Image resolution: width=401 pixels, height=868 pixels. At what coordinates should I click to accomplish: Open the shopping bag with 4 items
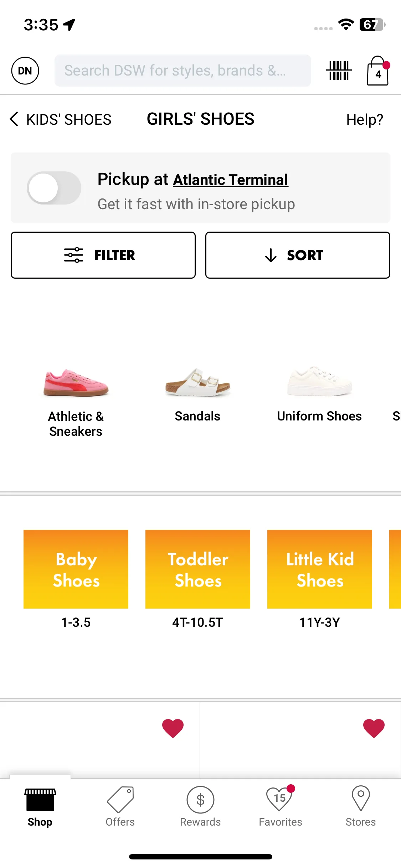click(x=378, y=71)
